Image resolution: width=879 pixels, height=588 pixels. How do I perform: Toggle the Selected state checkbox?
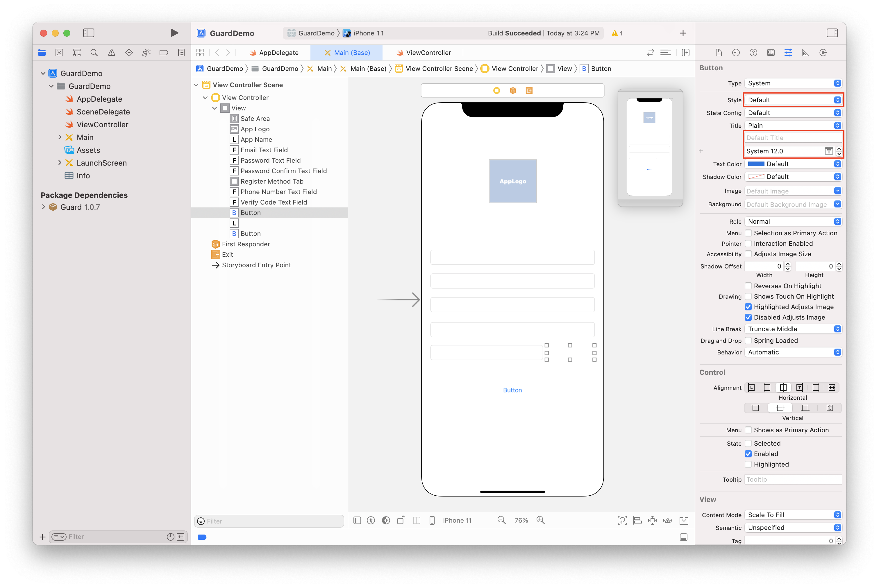tap(748, 444)
